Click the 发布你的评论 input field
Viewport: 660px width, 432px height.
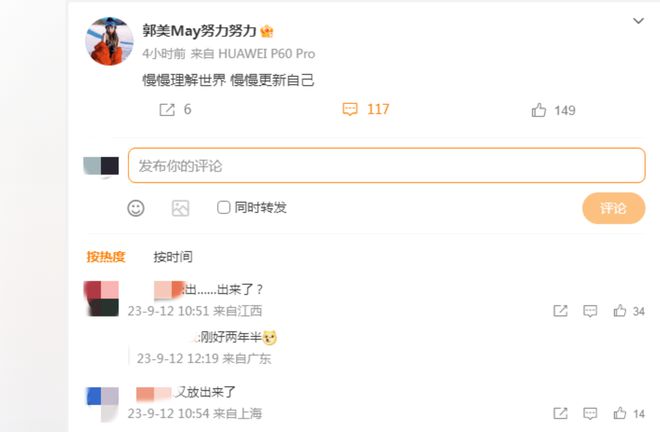[386, 165]
